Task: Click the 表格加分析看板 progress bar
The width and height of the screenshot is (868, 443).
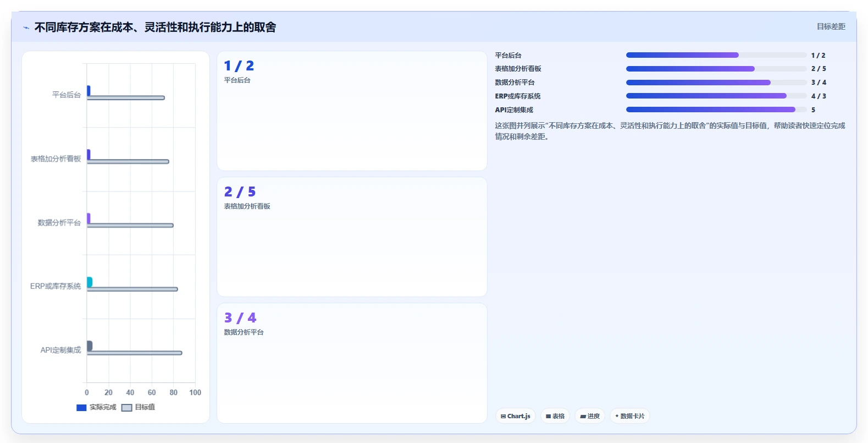Action: click(x=716, y=69)
